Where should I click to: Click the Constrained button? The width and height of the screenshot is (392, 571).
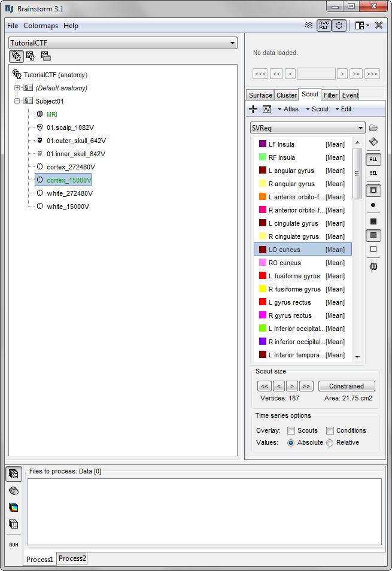tap(347, 386)
